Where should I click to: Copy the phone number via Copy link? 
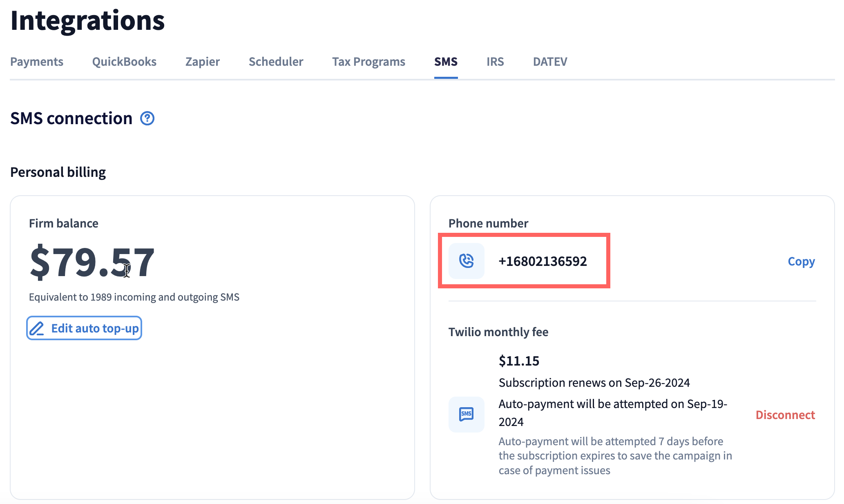(x=801, y=261)
